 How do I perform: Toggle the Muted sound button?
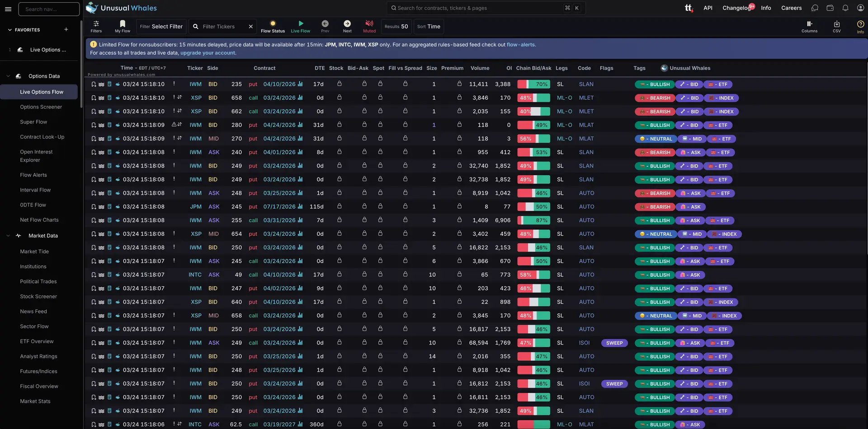(x=369, y=27)
